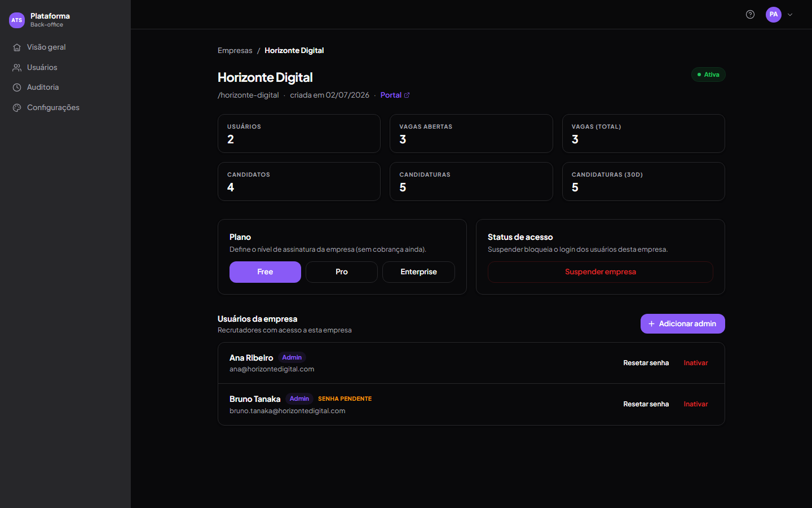
Task: Click the Auditoria clock icon
Action: coord(17,87)
